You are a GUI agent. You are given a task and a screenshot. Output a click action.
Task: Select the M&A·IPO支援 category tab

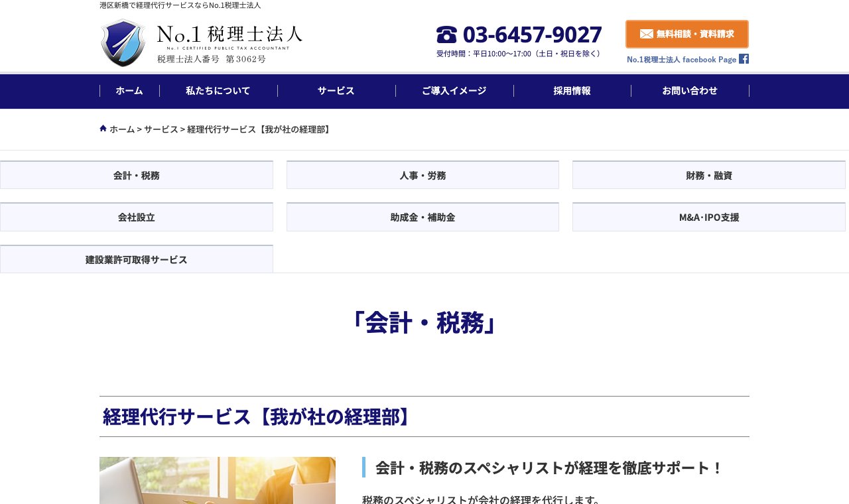tap(709, 217)
